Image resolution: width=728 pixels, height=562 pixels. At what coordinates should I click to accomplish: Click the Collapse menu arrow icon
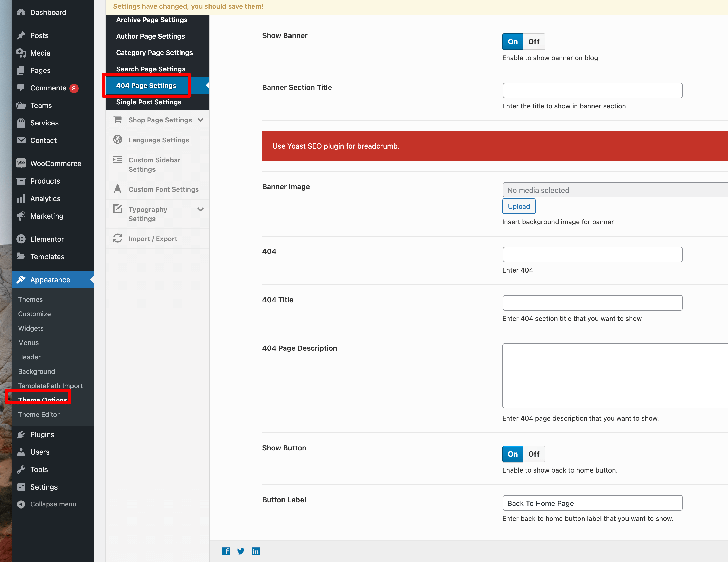click(x=21, y=504)
